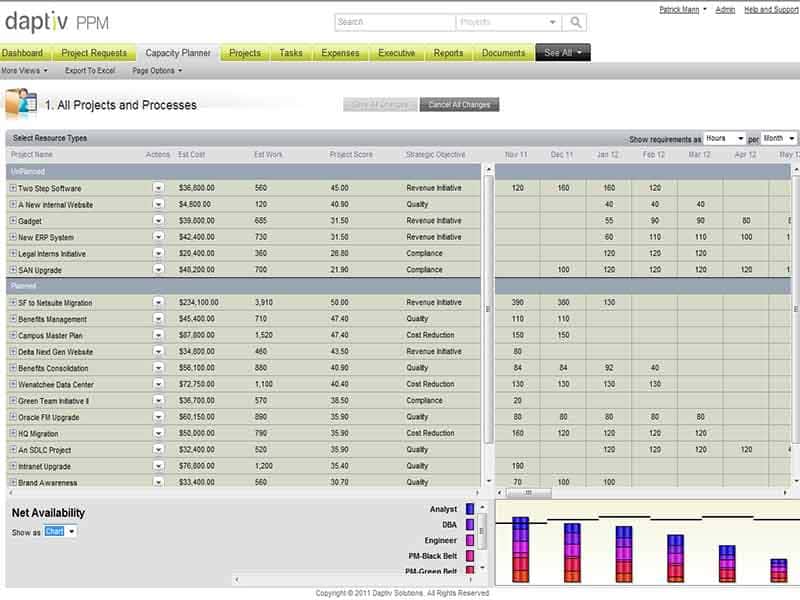Expand the New ERP System row
This screenshot has height=600, width=800.
point(13,237)
